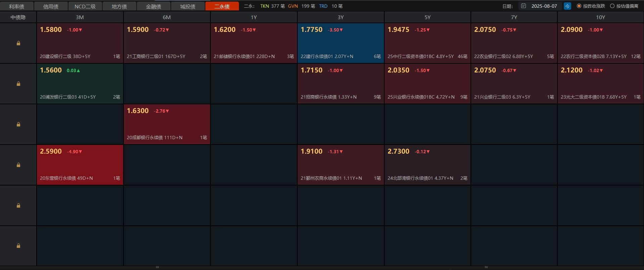Click lock icon beside 20建设银行二级 row
Screen dimensions: 644x270
point(18,43)
